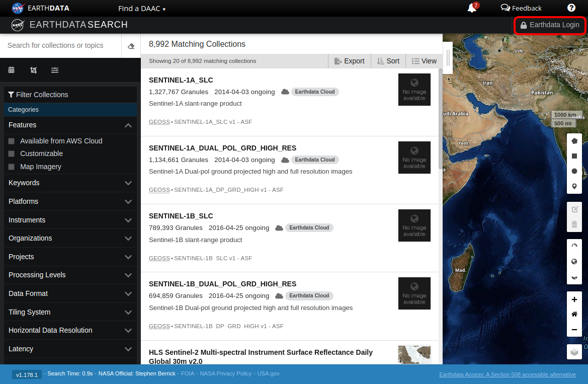Image resolution: width=588 pixels, height=384 pixels.
Task: Expand the Instruments filter
Action: pos(70,220)
